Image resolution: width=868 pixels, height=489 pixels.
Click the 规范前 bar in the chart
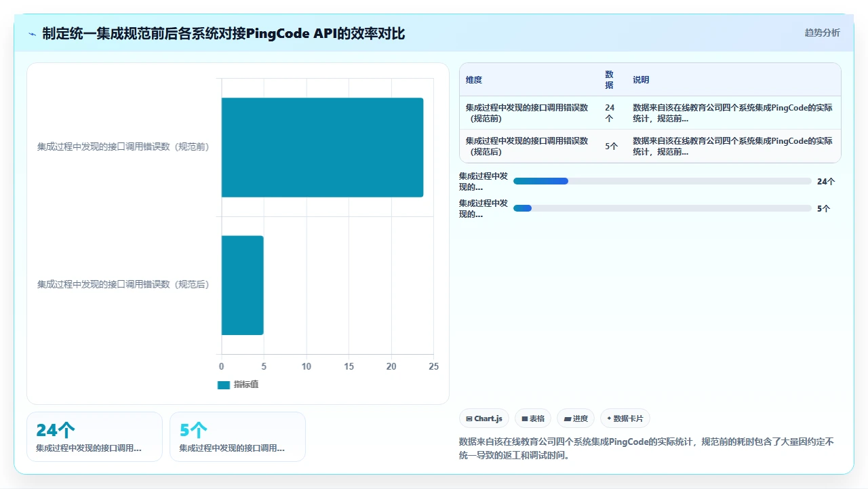[x=322, y=147]
